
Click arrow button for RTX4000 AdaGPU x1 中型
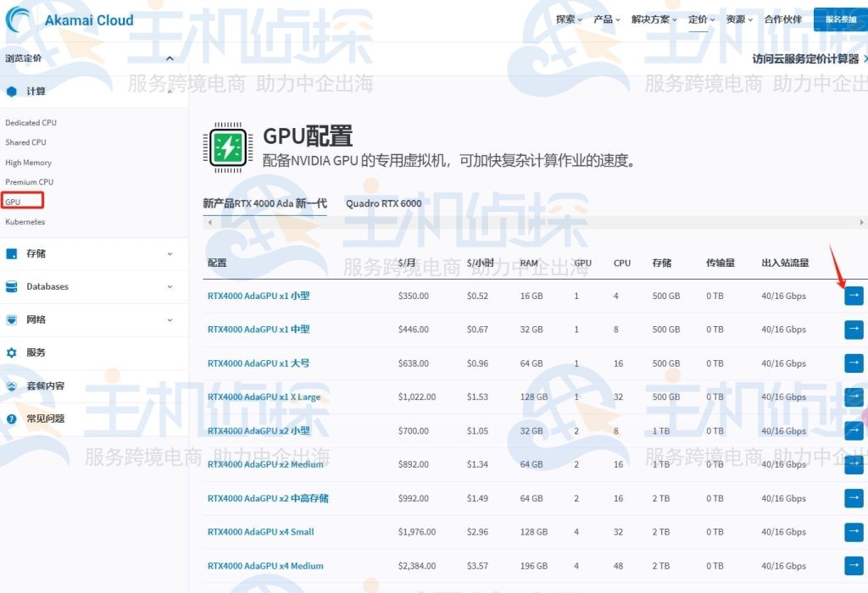pyautogui.click(x=854, y=330)
